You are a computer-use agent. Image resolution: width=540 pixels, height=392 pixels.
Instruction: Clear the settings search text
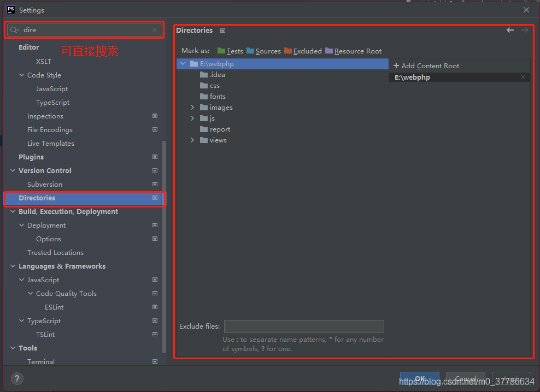(x=155, y=30)
